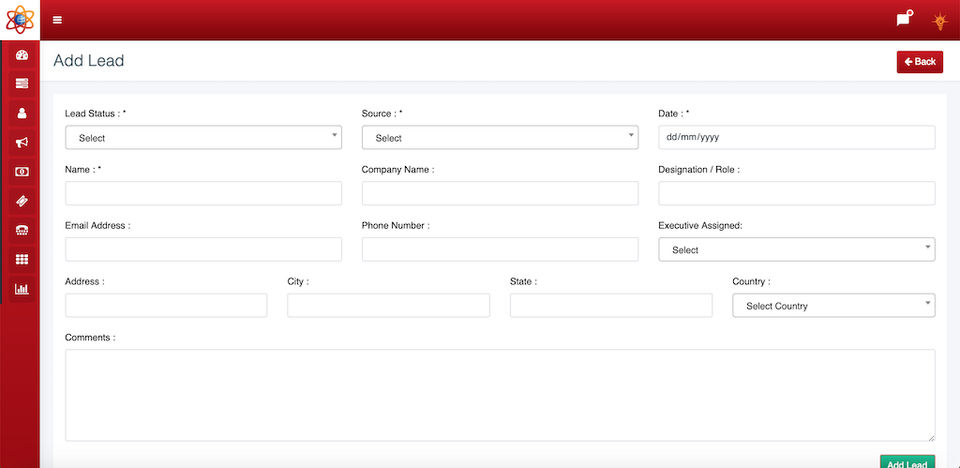The image size is (960, 468).
Task: Open the lightbulb profile icon
Action: click(939, 21)
